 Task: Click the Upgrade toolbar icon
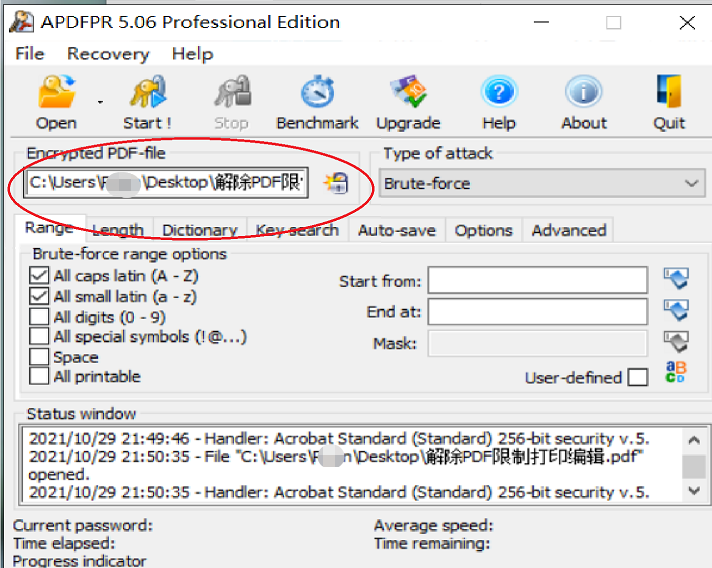coord(408,92)
